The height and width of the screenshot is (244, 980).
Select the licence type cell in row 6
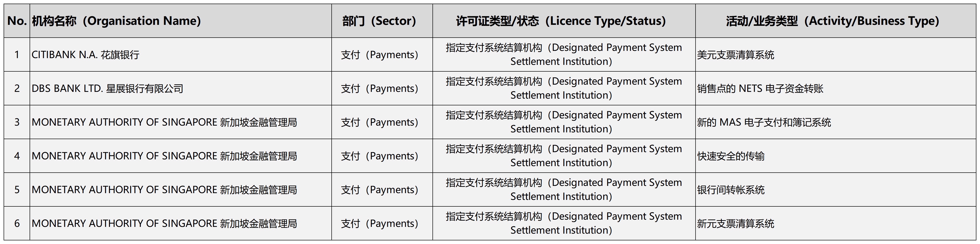point(564,224)
